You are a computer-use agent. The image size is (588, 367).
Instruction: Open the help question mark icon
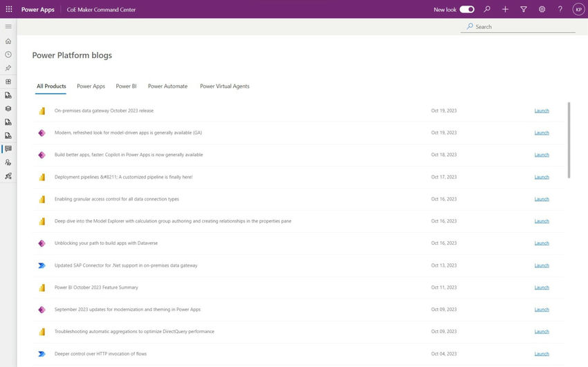(560, 9)
